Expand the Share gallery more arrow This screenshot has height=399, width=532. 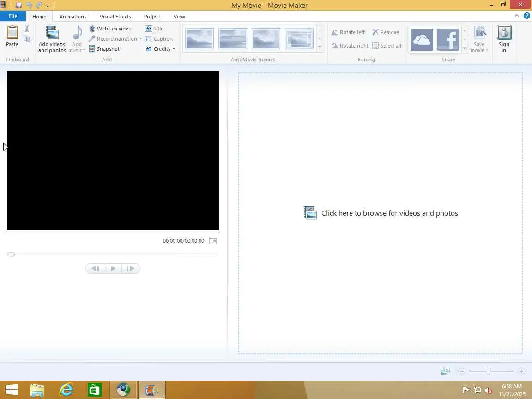[x=465, y=48]
